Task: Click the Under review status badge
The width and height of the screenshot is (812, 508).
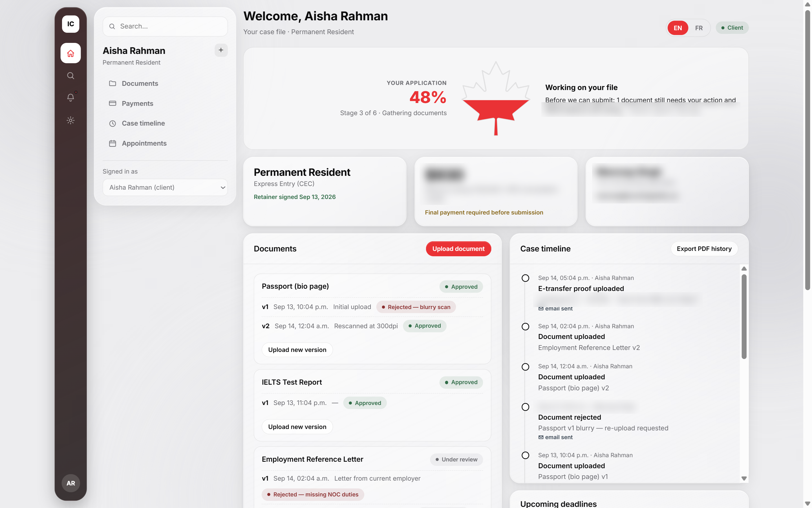Action: pyautogui.click(x=456, y=459)
